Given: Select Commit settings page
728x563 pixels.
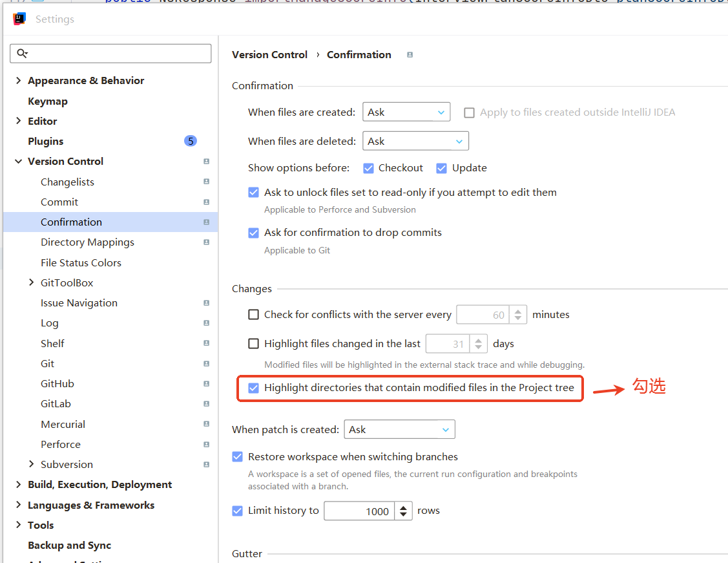Looking at the screenshot, I should [59, 202].
